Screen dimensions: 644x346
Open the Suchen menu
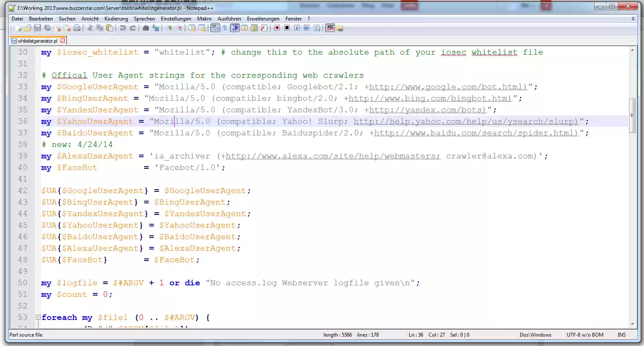pyautogui.click(x=67, y=19)
